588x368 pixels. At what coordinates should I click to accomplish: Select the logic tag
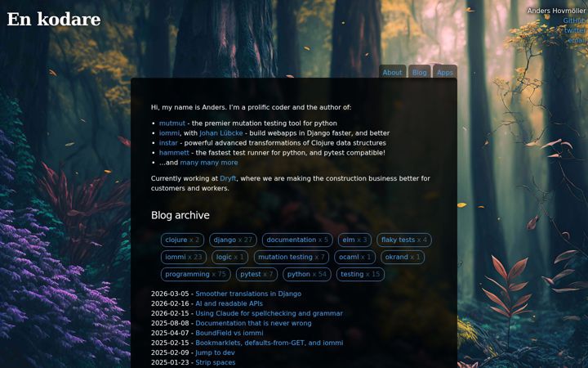pos(229,257)
